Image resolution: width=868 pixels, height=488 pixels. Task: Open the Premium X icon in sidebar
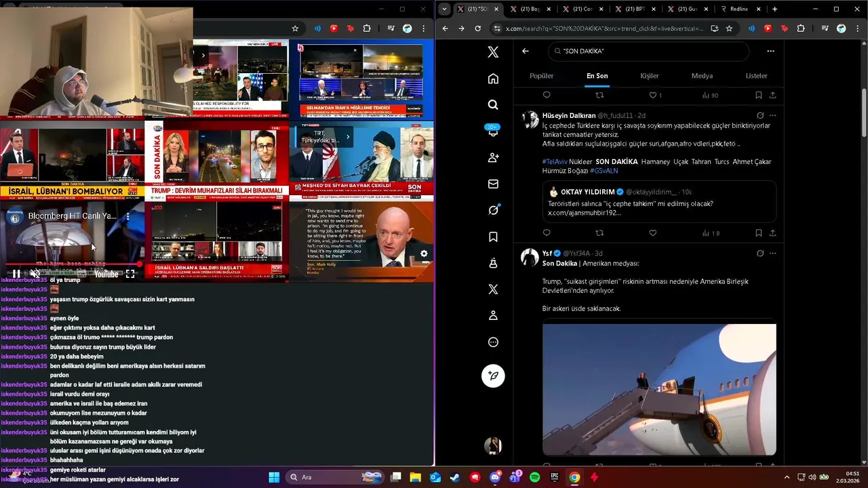(493, 289)
